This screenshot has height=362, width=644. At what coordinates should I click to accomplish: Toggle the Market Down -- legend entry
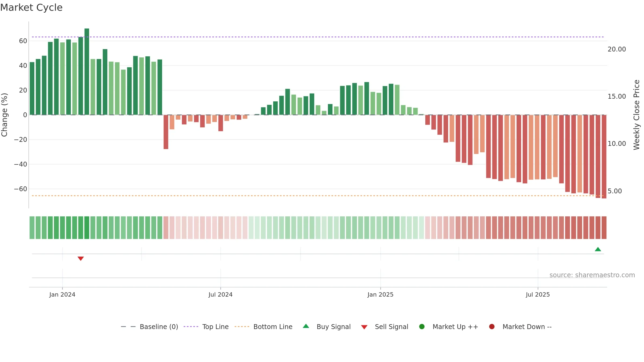(520, 327)
